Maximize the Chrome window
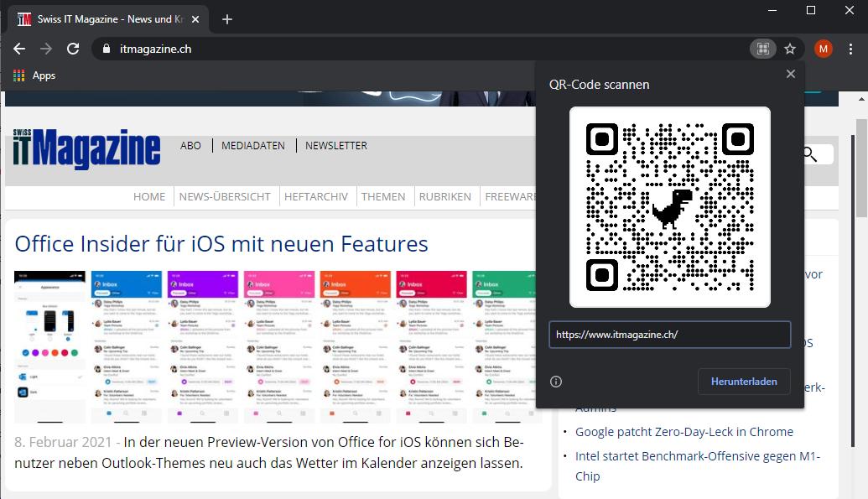This screenshot has width=868, height=499. 811,11
